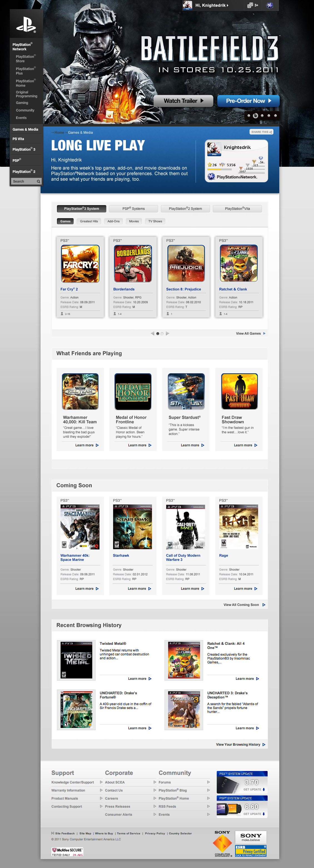
Task: Select second games carousel page dot
Action: coord(162,334)
